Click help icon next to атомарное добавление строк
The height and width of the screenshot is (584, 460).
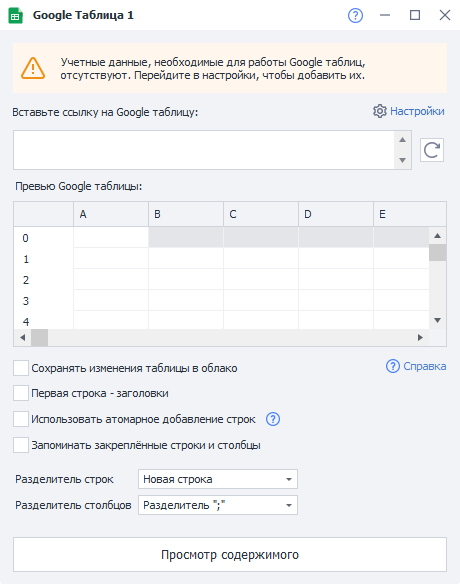273,419
